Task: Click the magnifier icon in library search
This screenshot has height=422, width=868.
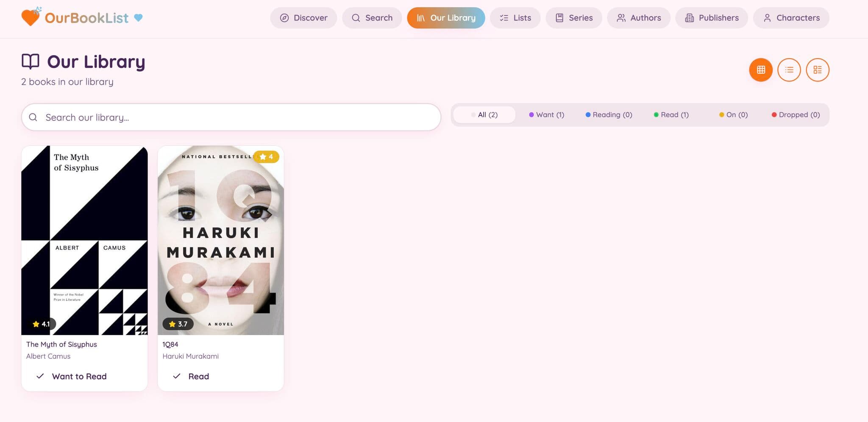Action: [x=33, y=117]
